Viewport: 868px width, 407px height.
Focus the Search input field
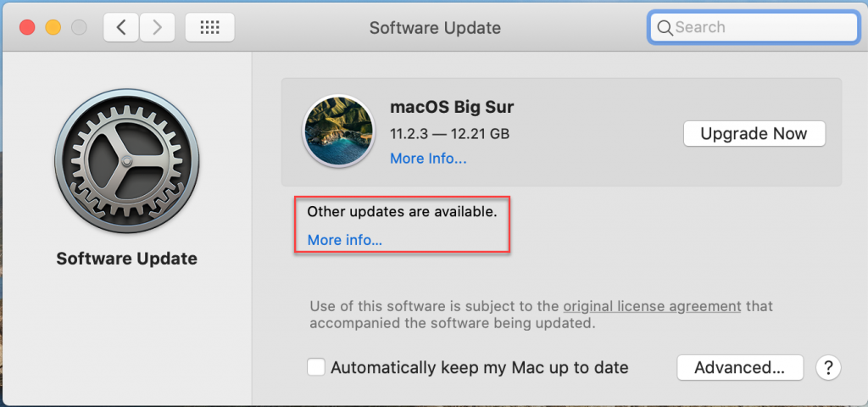(x=754, y=27)
